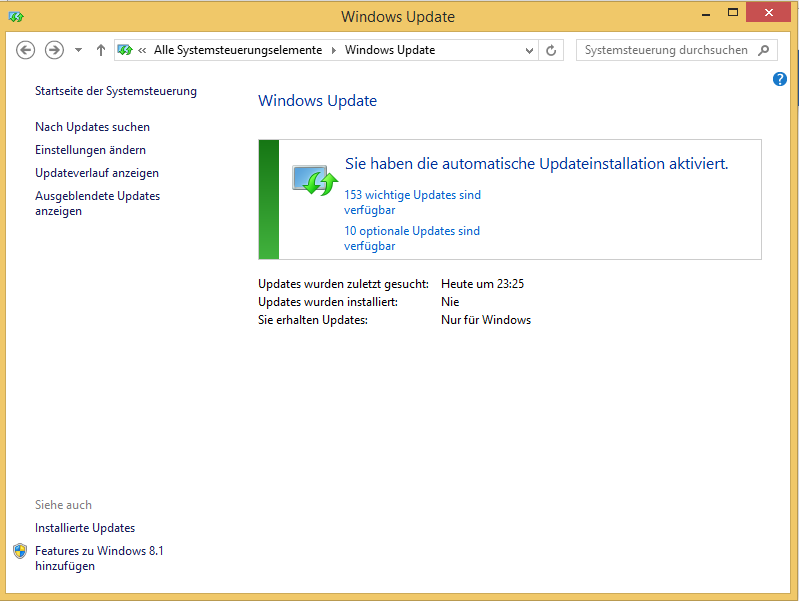Click 'Sie haben die automatische Updateinstallation aktiviert.'
799x601 pixels.
click(537, 164)
